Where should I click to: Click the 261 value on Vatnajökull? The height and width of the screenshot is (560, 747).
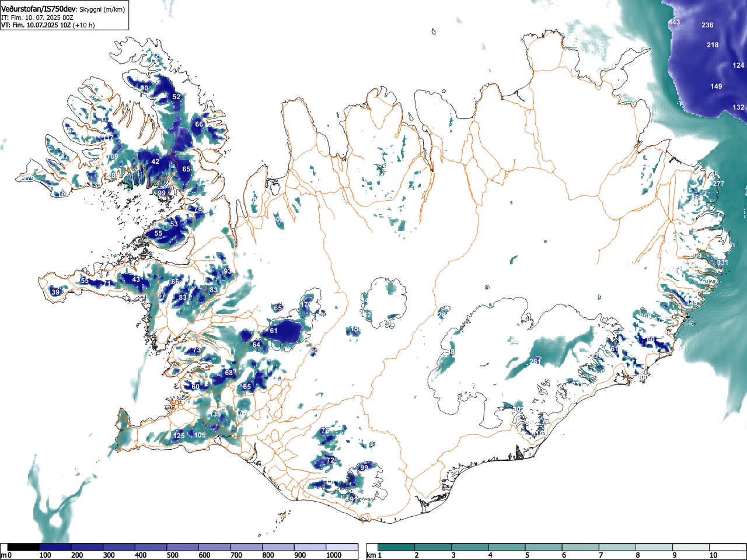[535, 362]
